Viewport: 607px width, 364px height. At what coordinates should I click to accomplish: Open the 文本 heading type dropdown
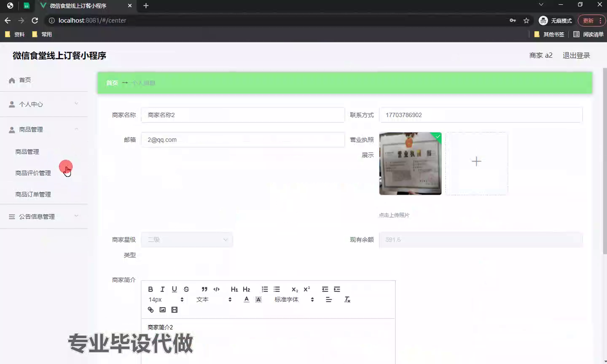[x=214, y=300]
